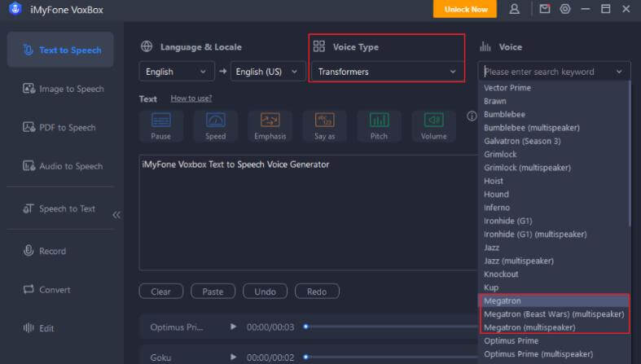Select Galvatron (Season 3) voice

[x=554, y=141]
